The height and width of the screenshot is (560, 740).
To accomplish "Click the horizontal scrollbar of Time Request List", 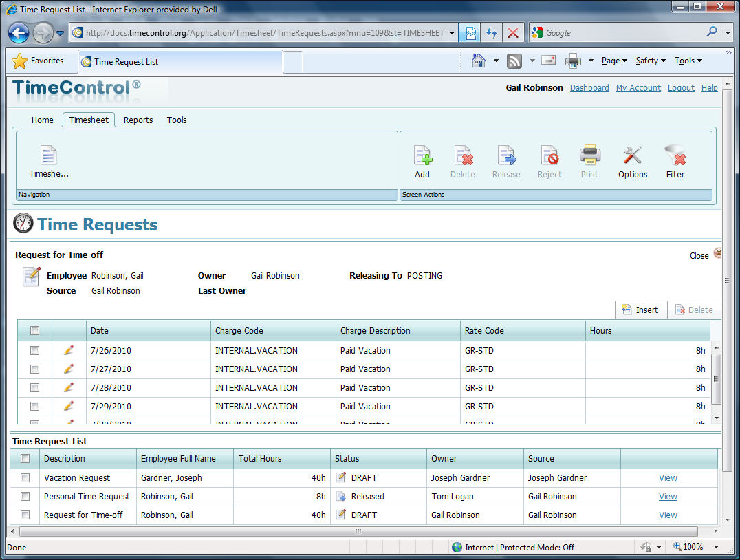I will point(358,531).
